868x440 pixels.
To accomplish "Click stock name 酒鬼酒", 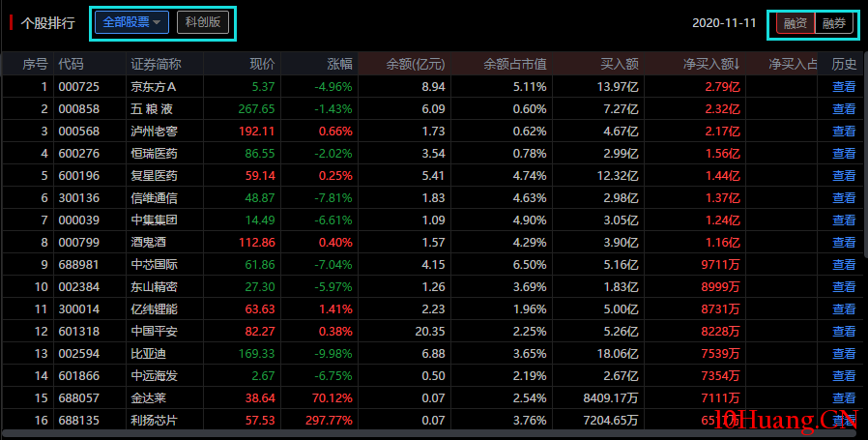I will 148,242.
